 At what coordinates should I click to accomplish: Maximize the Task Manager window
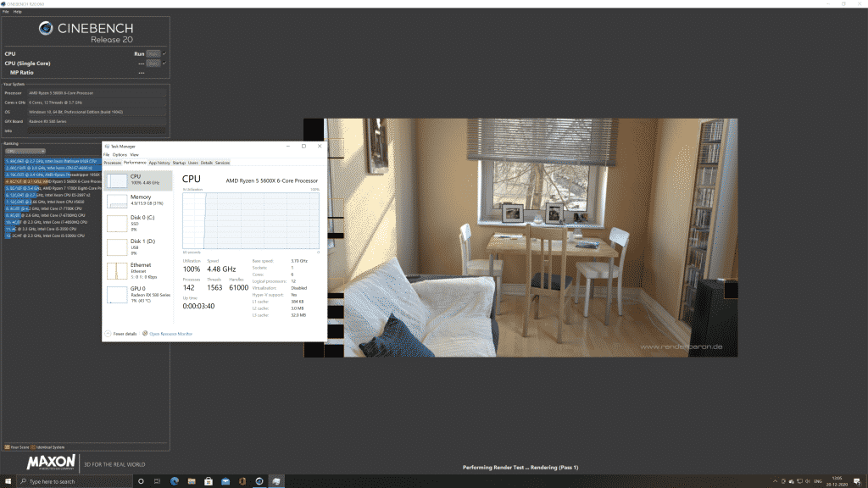click(x=304, y=146)
